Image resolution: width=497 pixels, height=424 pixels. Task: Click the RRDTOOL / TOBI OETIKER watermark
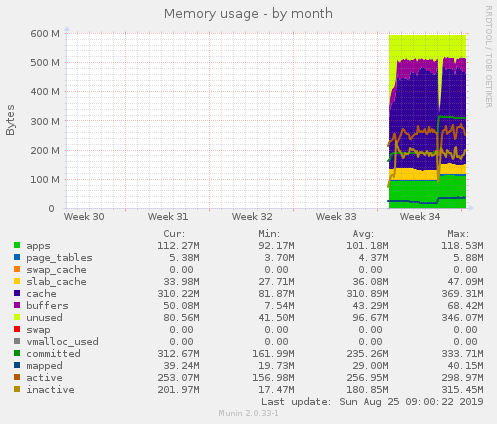[488, 57]
